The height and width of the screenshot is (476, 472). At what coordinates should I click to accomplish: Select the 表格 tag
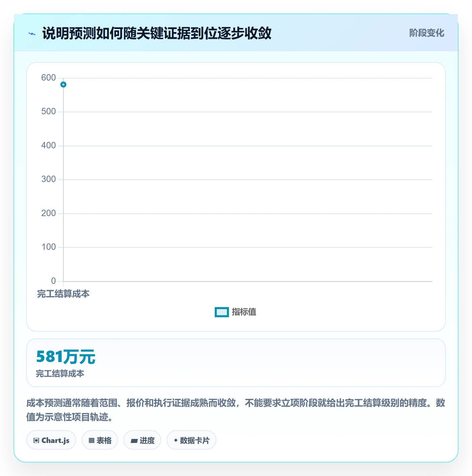tap(100, 440)
